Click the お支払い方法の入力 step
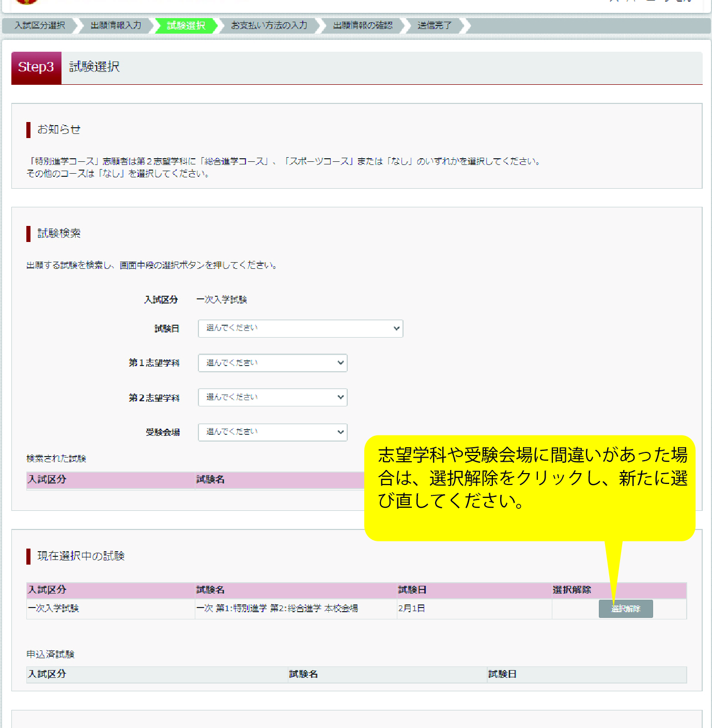 coord(269,25)
